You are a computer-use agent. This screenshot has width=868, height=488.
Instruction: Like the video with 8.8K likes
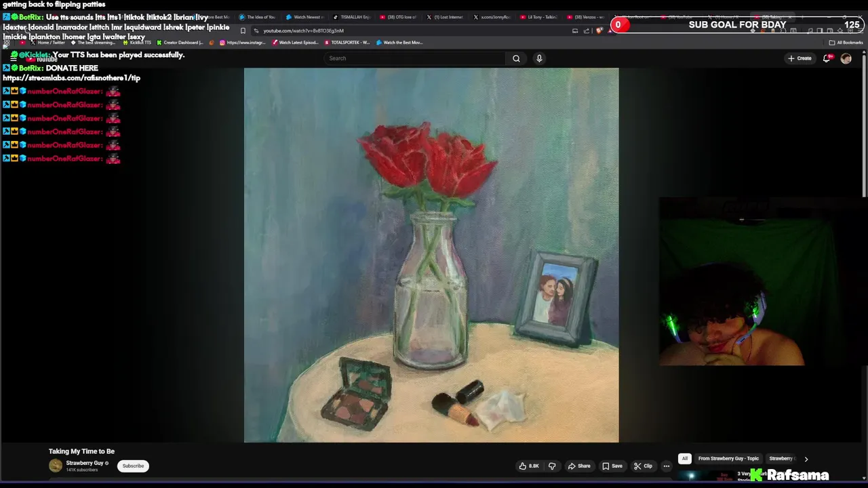(x=529, y=466)
